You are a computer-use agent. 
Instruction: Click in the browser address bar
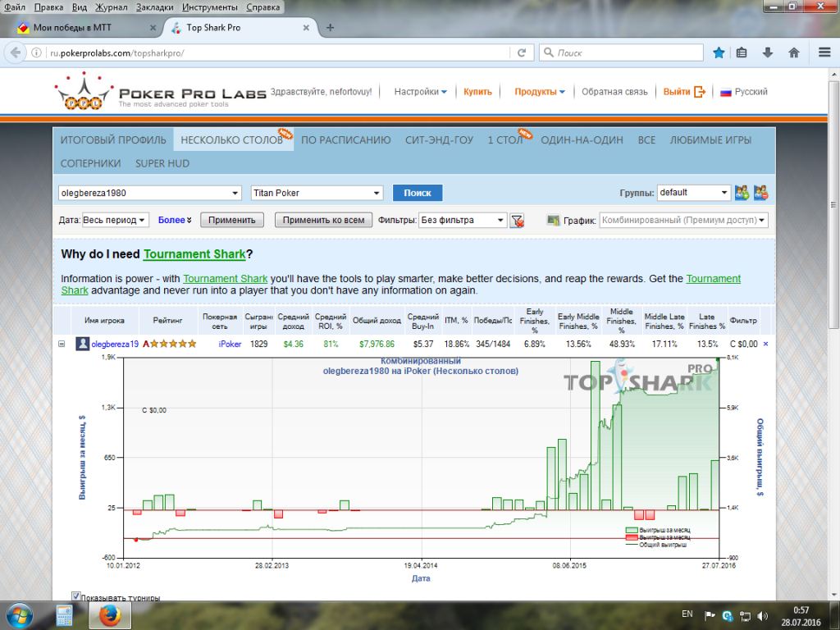click(x=279, y=52)
